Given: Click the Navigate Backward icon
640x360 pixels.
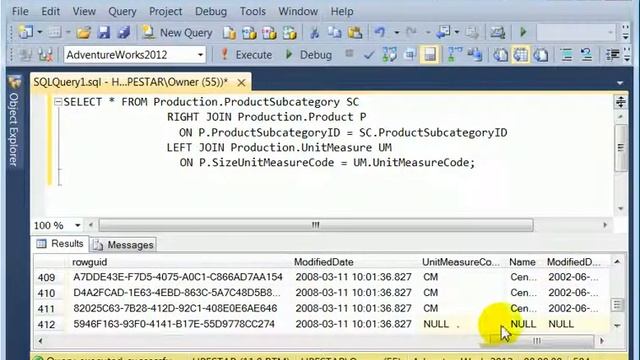Looking at the screenshot, I should click(442, 32).
